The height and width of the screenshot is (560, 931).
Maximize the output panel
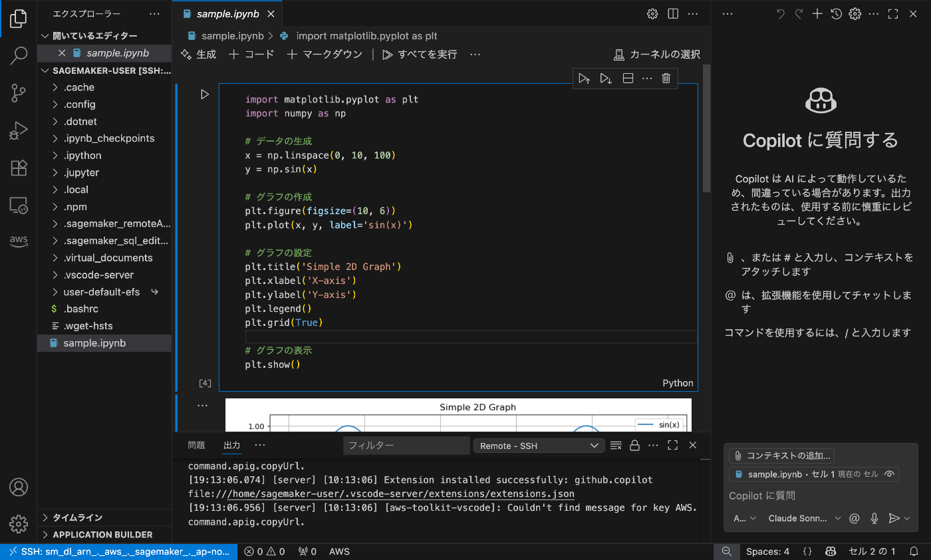(x=672, y=445)
